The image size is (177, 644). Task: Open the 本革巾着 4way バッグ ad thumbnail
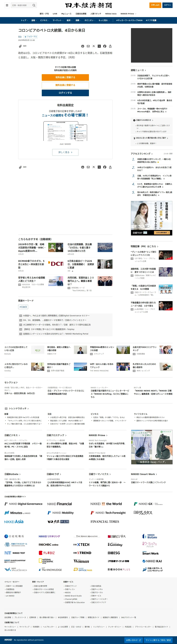[x=152, y=447]
